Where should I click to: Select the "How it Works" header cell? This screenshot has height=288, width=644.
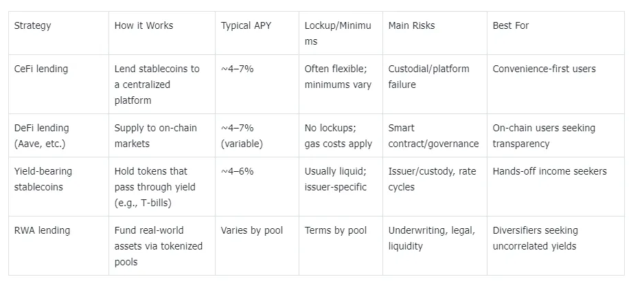click(x=143, y=25)
